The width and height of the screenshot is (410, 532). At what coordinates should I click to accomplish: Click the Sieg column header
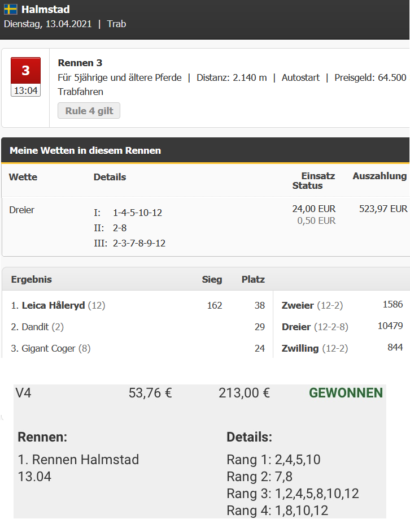[212, 279]
